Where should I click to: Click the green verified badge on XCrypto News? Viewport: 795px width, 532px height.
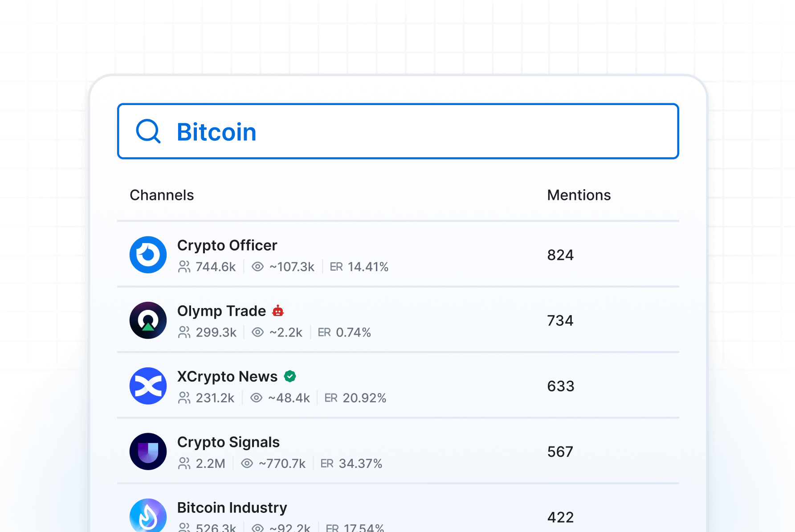tap(290, 376)
